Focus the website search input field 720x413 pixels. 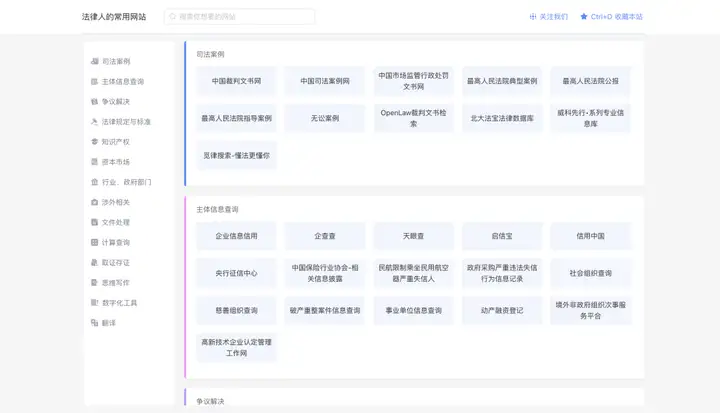click(240, 17)
